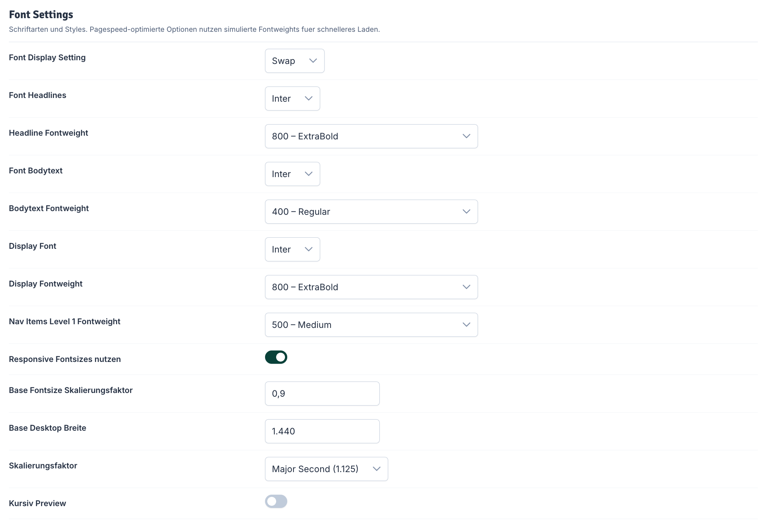Click the Nav Items Level 1 Fontweight label

[65, 322]
